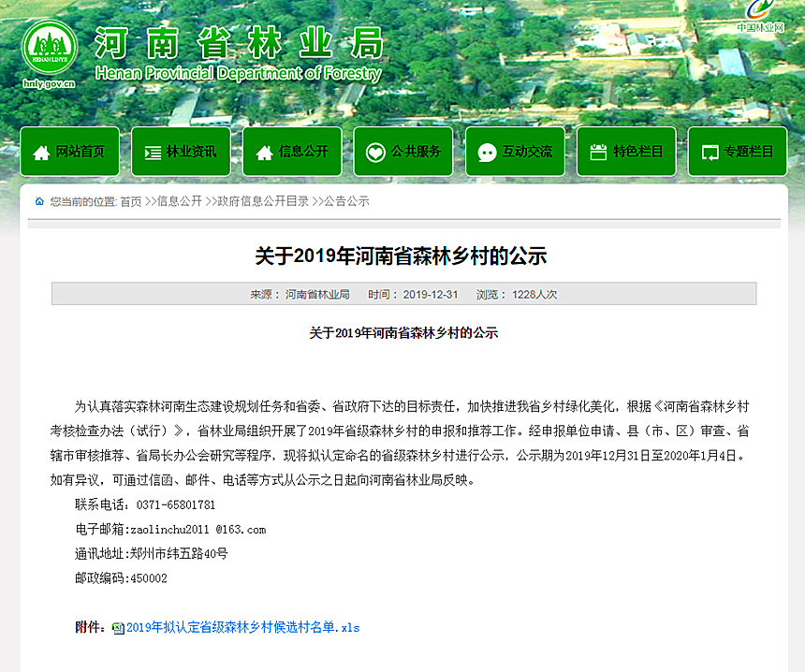
Task: Click the 公告公示 breadcrumb link
Action: coord(346,201)
